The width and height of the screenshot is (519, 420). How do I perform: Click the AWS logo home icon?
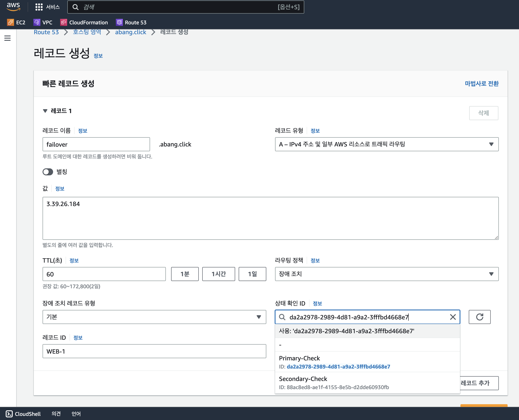point(13,7)
